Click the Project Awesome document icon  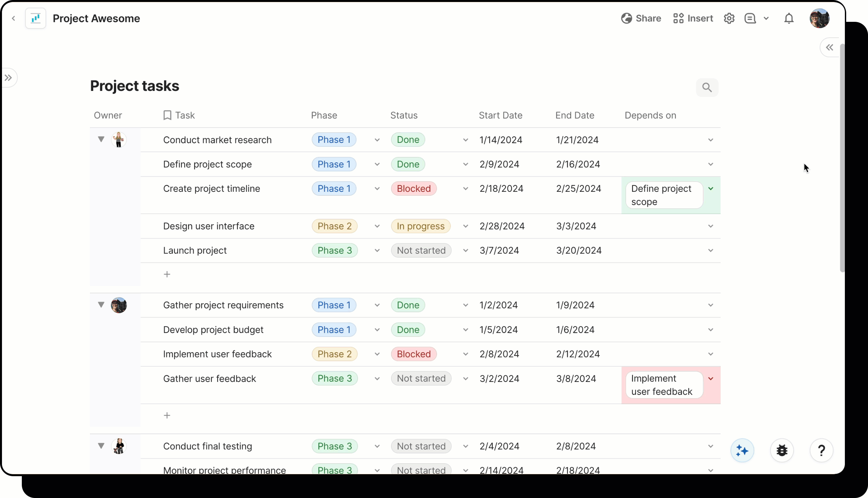[35, 18]
